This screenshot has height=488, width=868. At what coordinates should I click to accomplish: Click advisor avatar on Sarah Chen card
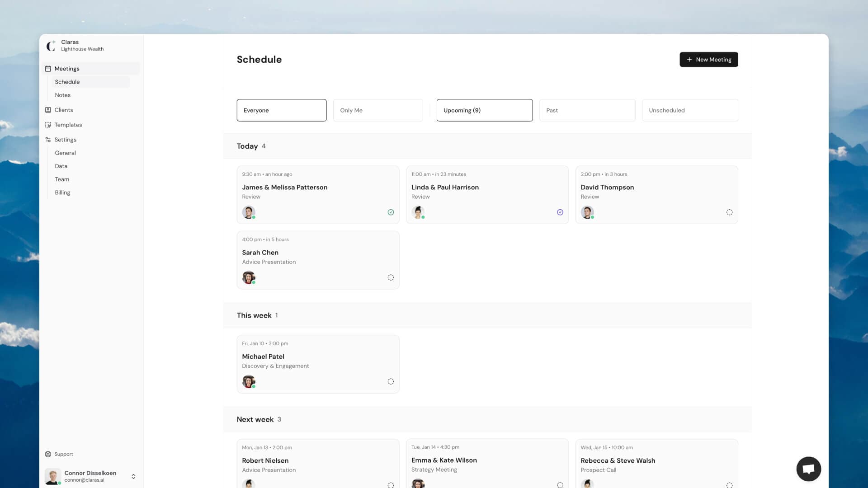pos(248,277)
